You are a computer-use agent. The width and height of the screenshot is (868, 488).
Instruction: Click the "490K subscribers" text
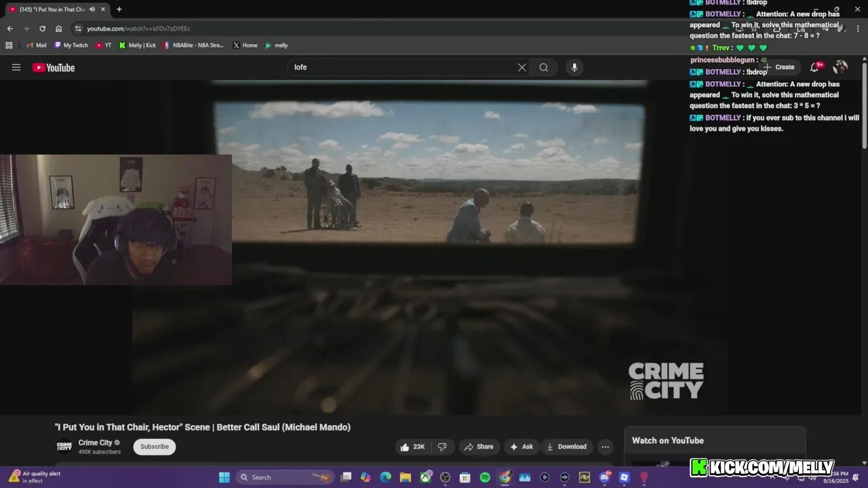99,452
